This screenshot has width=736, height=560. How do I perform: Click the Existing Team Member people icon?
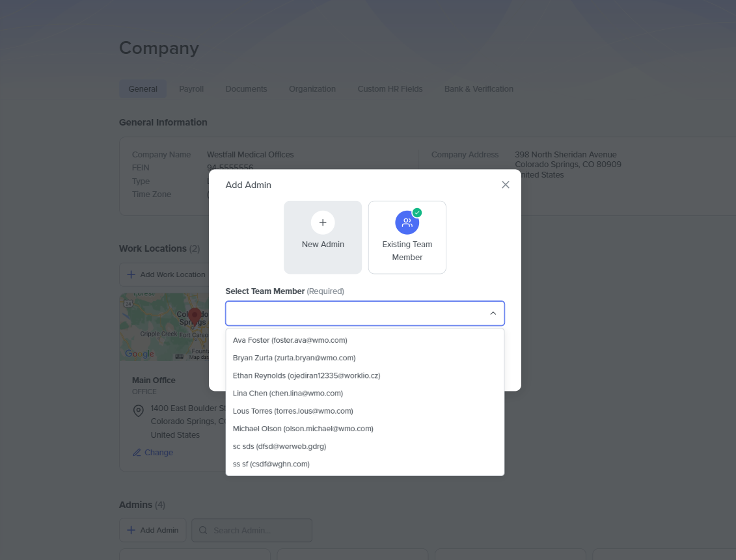[x=407, y=222]
